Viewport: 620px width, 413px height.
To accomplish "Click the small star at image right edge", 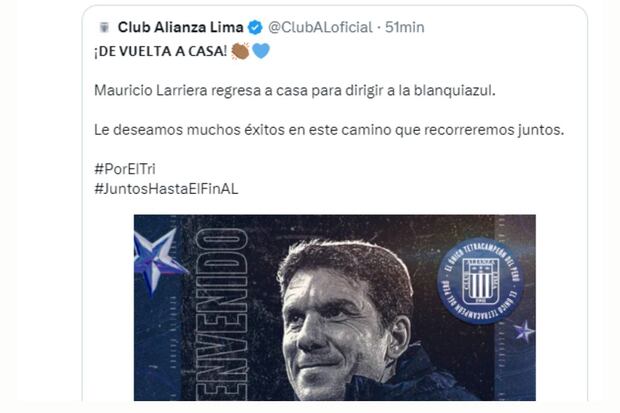I will (524, 332).
